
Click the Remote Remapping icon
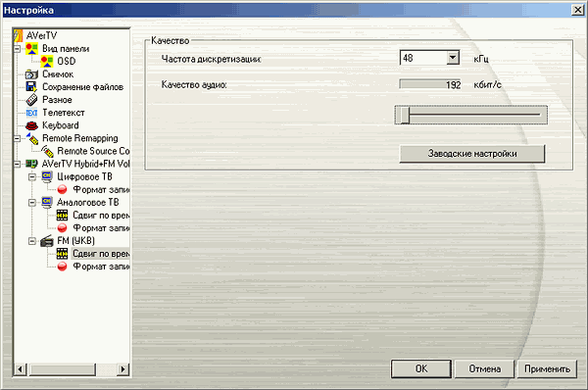(32, 138)
